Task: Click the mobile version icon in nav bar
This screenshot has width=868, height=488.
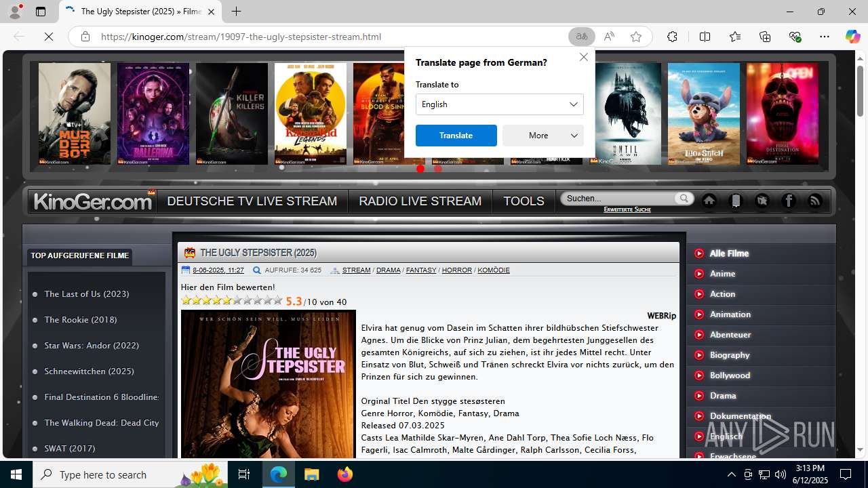Action: [x=736, y=201]
